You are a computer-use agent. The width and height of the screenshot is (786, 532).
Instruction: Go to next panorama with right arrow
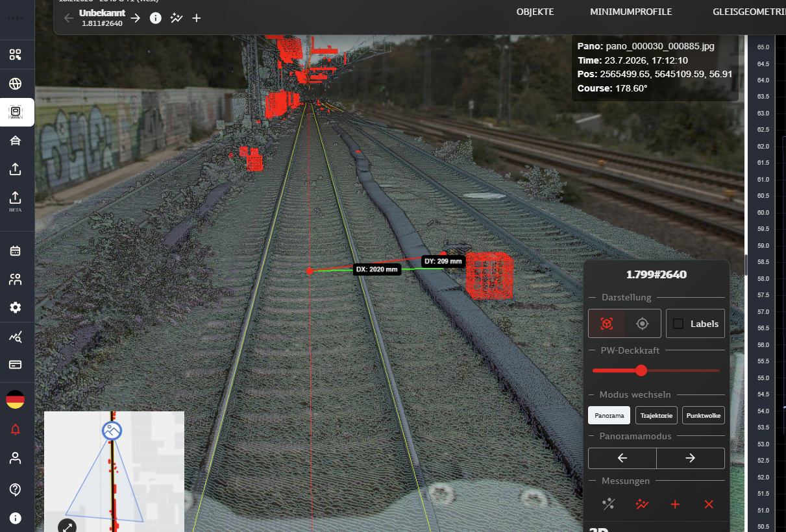691,458
